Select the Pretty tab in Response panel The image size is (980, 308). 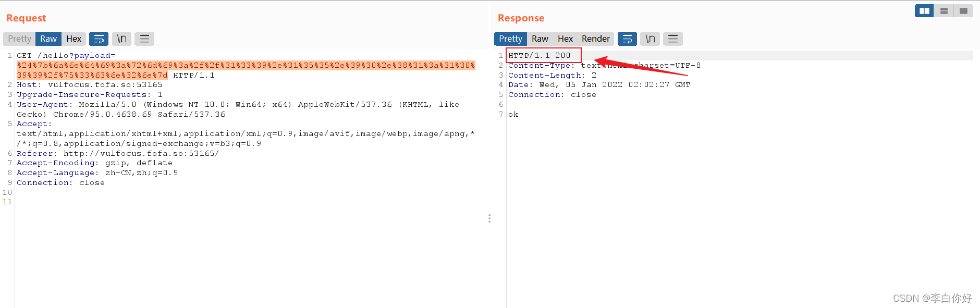point(510,39)
